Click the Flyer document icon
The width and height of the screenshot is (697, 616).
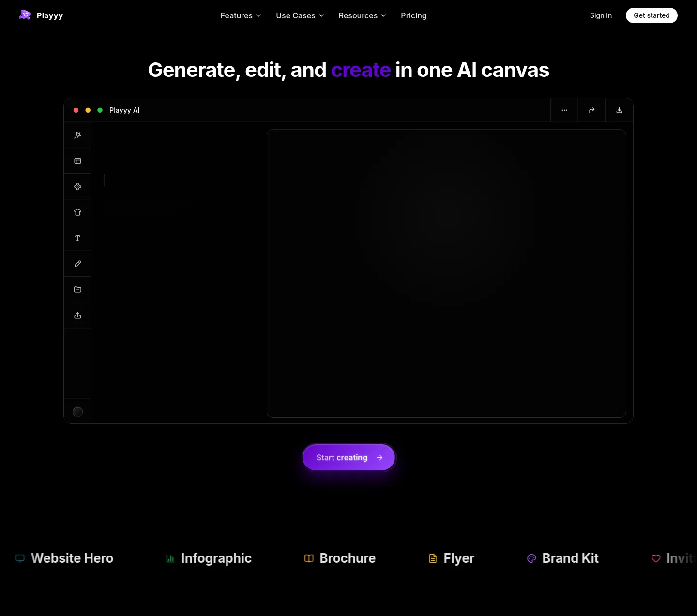[433, 558]
